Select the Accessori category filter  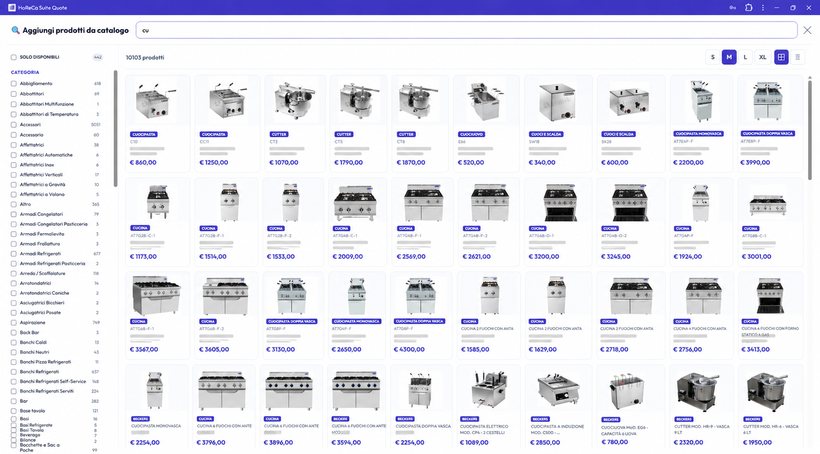(14, 124)
